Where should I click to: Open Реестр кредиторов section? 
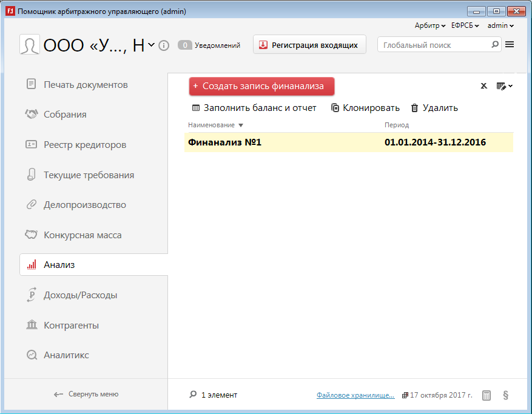point(85,145)
